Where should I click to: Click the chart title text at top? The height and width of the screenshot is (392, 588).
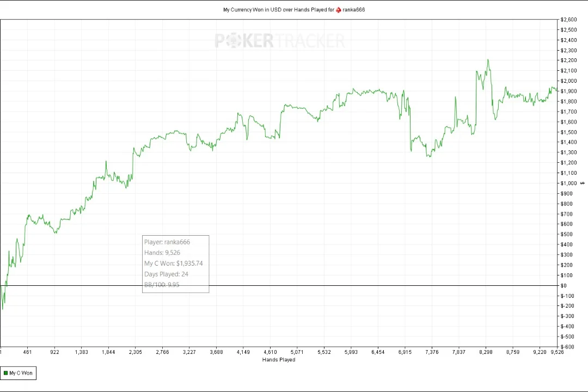click(278, 10)
